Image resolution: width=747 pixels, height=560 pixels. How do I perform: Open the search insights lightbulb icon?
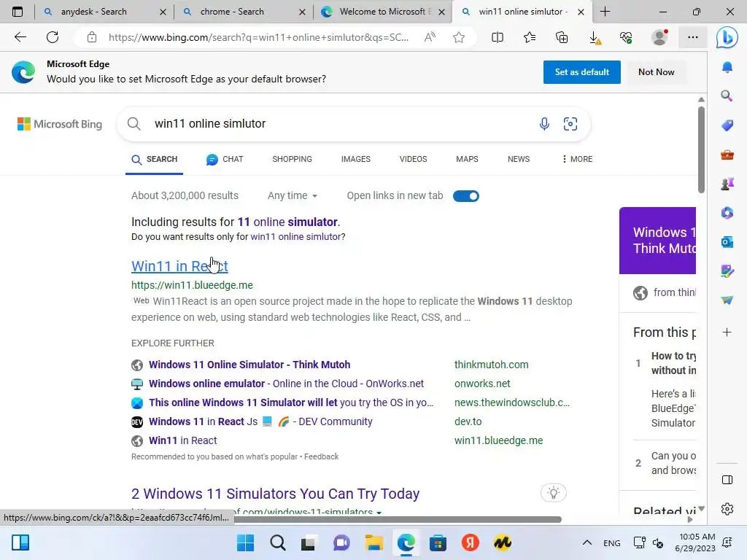pos(554,493)
